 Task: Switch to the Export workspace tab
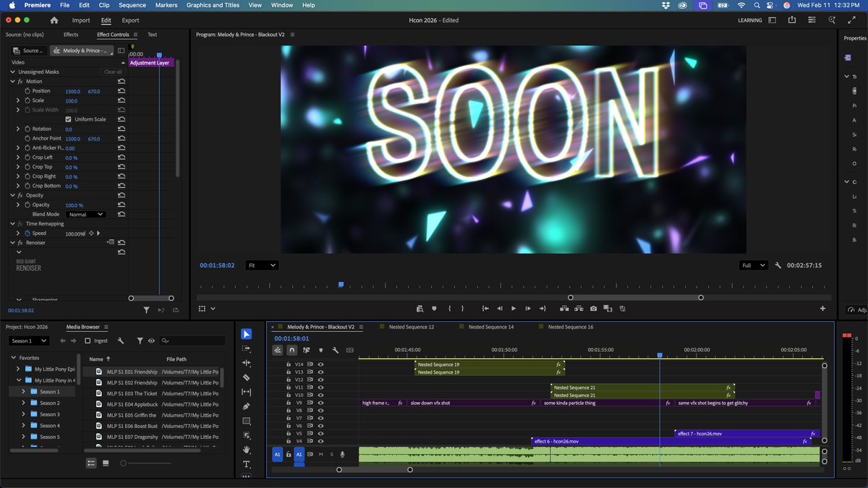[130, 20]
